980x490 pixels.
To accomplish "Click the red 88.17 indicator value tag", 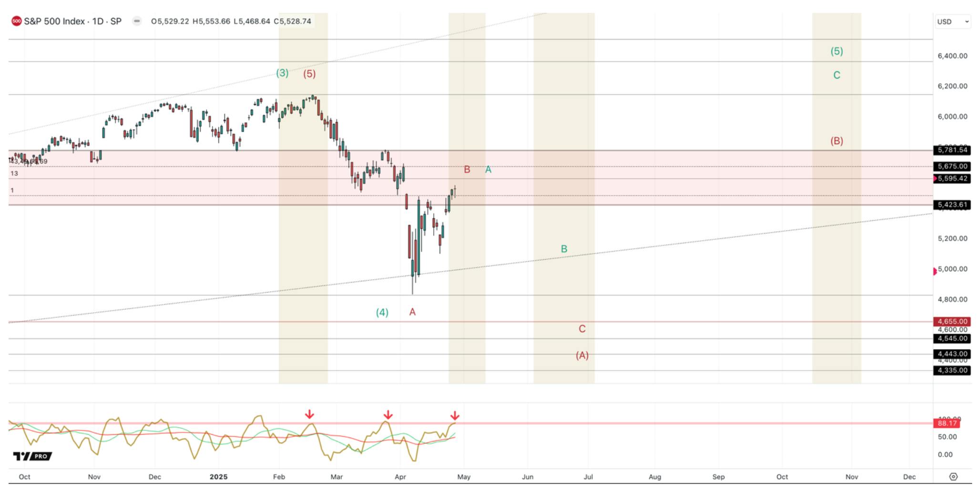I will (x=947, y=423).
